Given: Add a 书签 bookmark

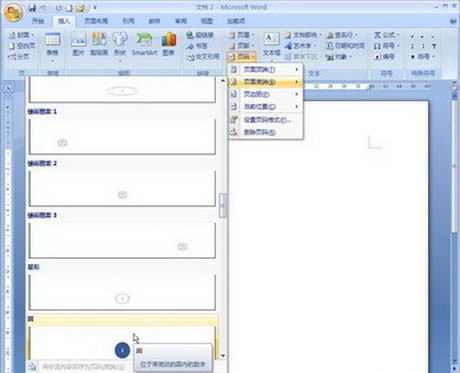Looking at the screenshot, I should pyautogui.click(x=197, y=46).
